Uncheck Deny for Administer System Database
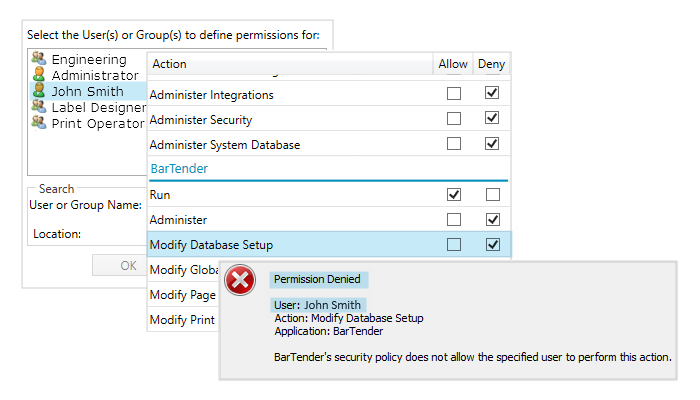700x400 pixels. point(491,144)
